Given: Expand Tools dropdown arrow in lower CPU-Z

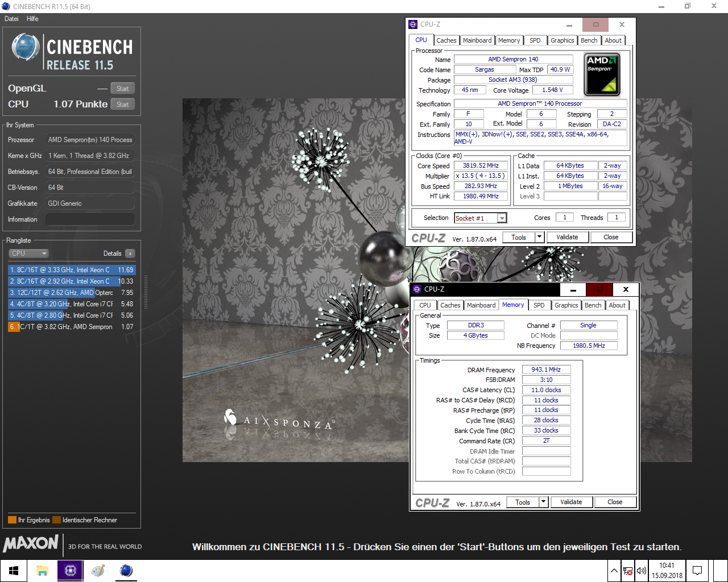Looking at the screenshot, I should (x=544, y=502).
